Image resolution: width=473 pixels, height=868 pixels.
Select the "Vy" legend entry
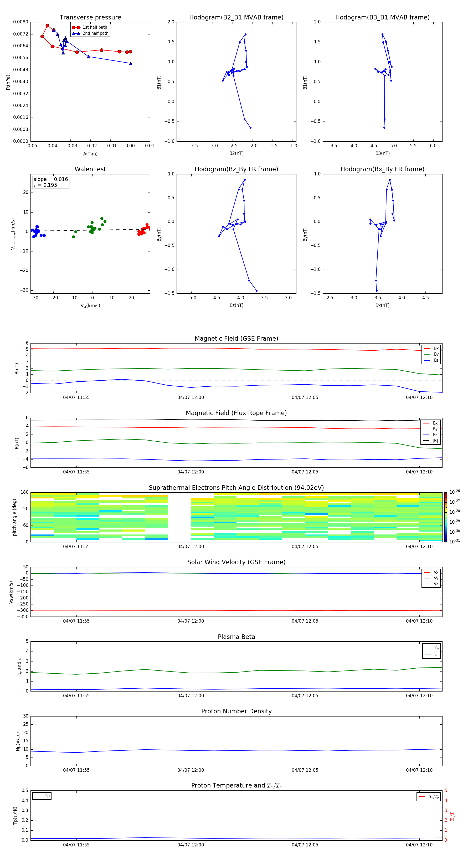pos(431,578)
